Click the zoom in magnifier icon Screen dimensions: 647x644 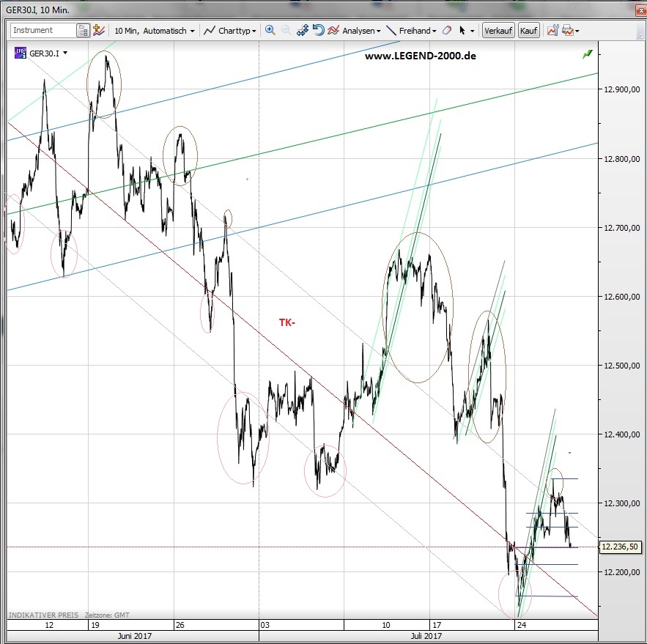tap(270, 30)
